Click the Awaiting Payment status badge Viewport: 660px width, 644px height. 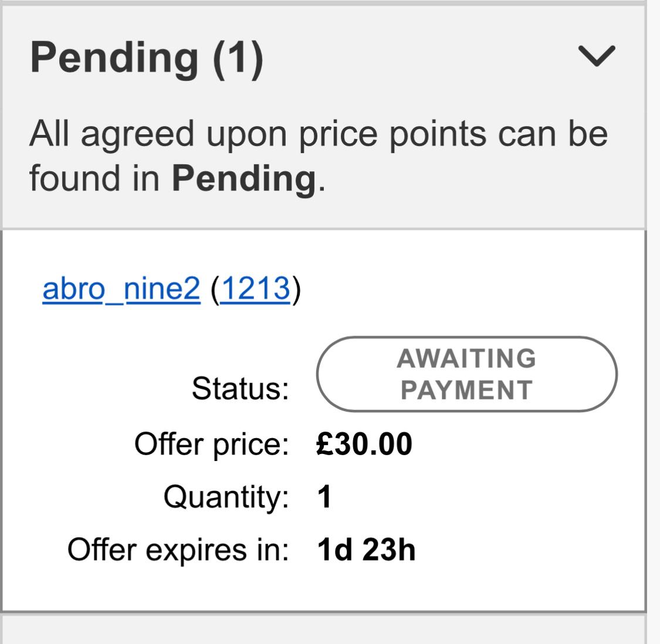click(x=466, y=374)
